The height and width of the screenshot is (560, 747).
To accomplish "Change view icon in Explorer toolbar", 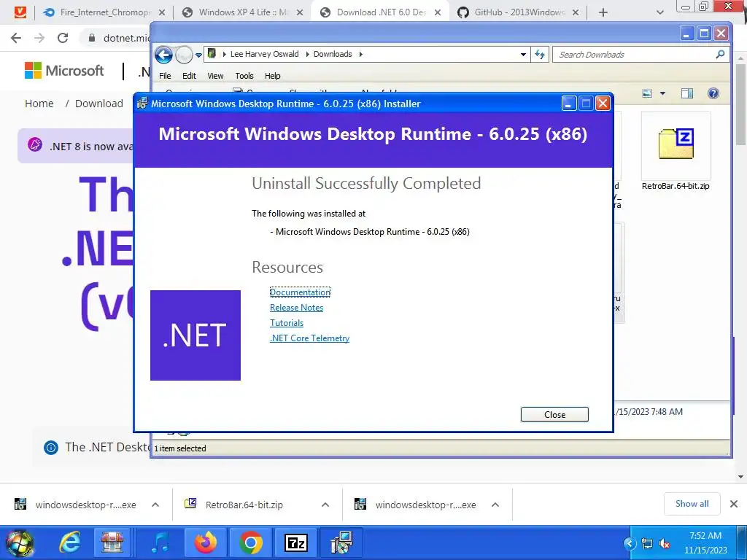I will (x=647, y=93).
